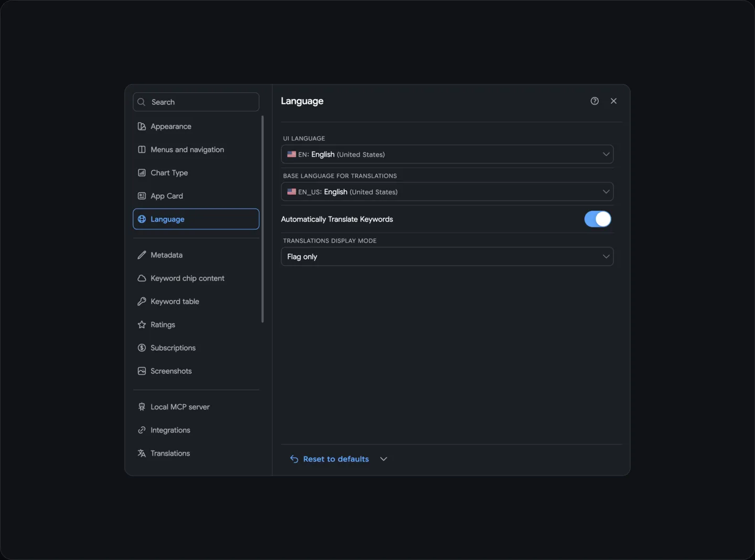Expand the Reset to defaults chevron
The width and height of the screenshot is (755, 560).
(x=384, y=459)
